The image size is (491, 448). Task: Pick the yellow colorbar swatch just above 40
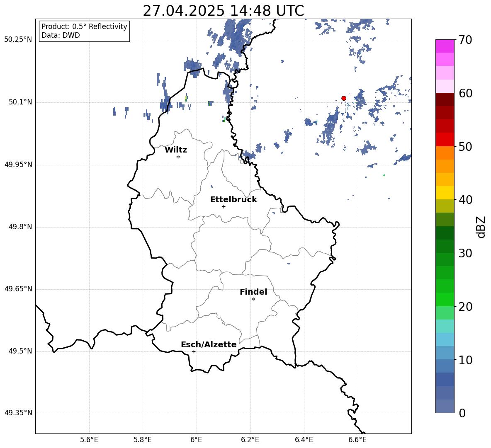pyautogui.click(x=445, y=193)
